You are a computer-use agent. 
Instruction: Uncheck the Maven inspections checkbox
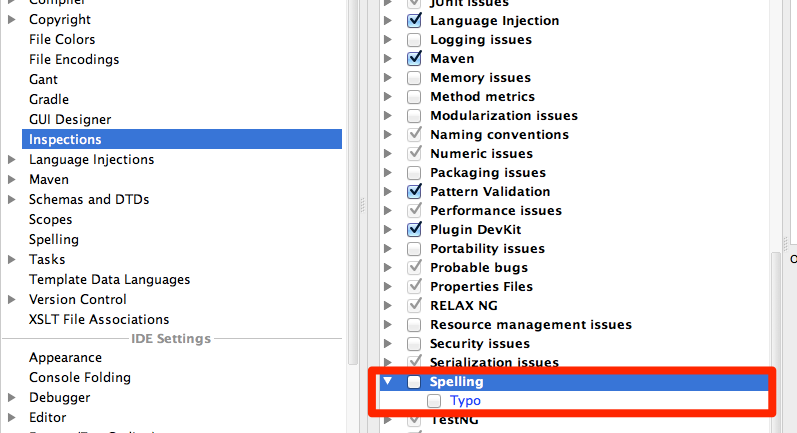(x=413, y=59)
